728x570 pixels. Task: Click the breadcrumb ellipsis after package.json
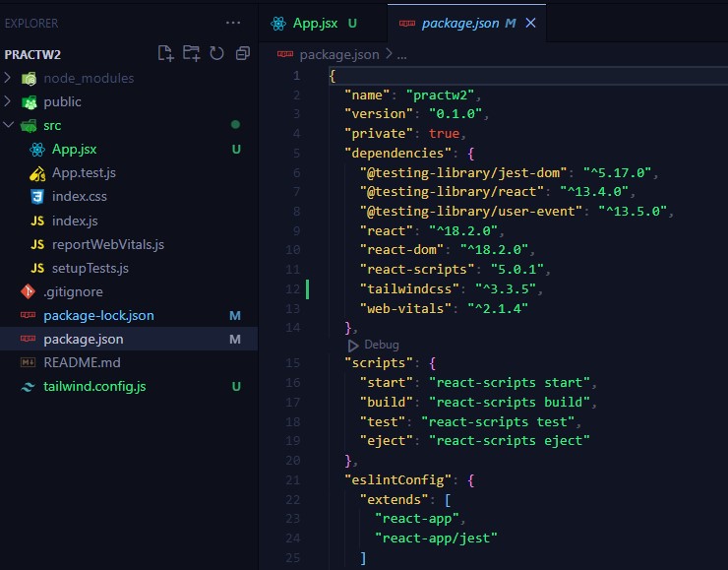pyautogui.click(x=402, y=56)
